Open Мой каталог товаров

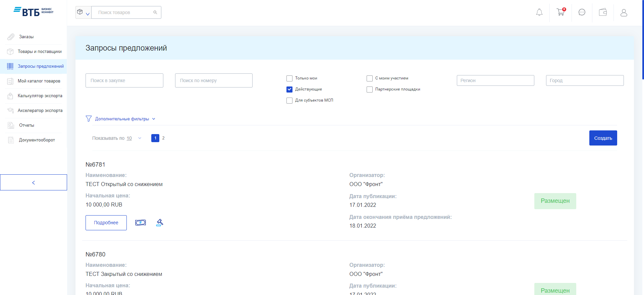click(x=39, y=81)
